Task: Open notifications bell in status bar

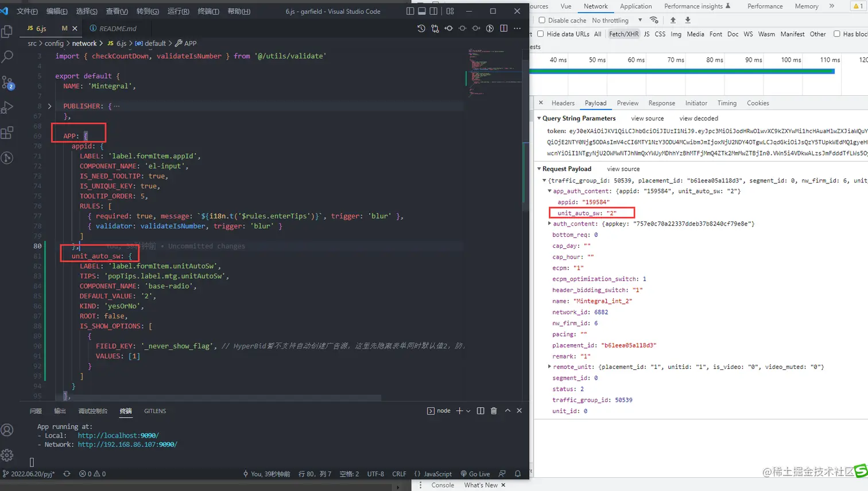Action: point(518,474)
